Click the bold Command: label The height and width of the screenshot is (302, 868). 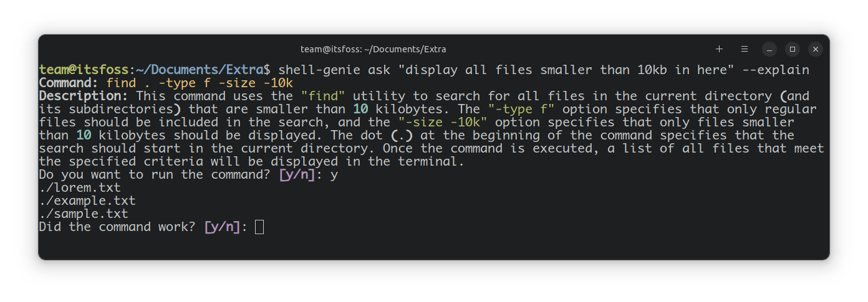coord(69,83)
